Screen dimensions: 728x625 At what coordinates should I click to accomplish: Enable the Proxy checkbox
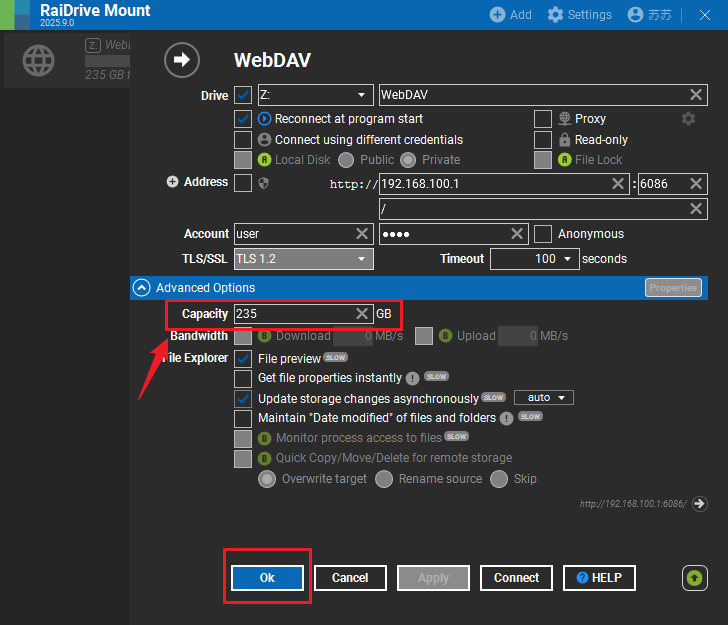543,119
